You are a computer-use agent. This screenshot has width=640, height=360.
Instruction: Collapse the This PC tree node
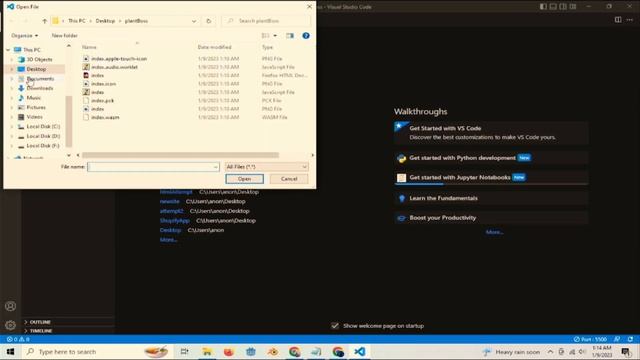click(8, 50)
